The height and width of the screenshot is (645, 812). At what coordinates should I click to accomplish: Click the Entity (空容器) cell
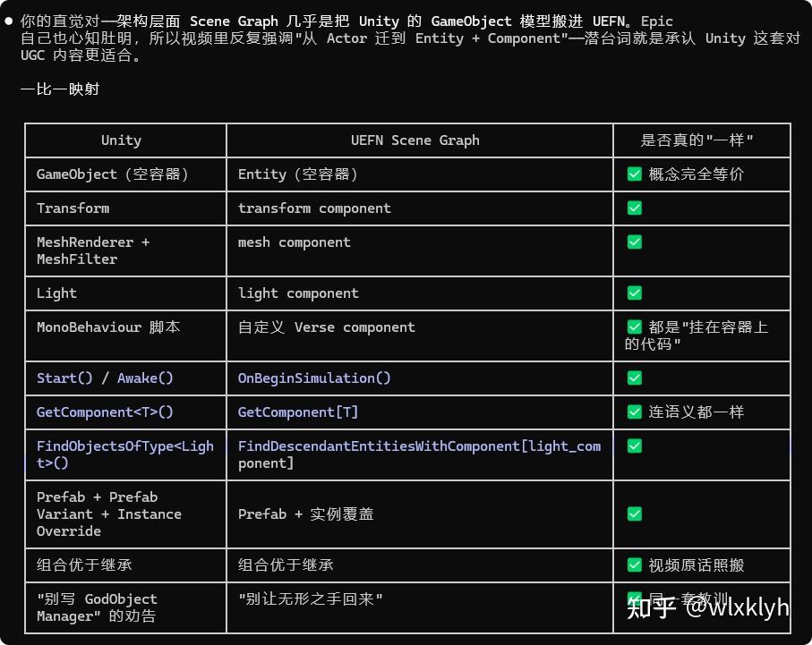[x=420, y=174]
